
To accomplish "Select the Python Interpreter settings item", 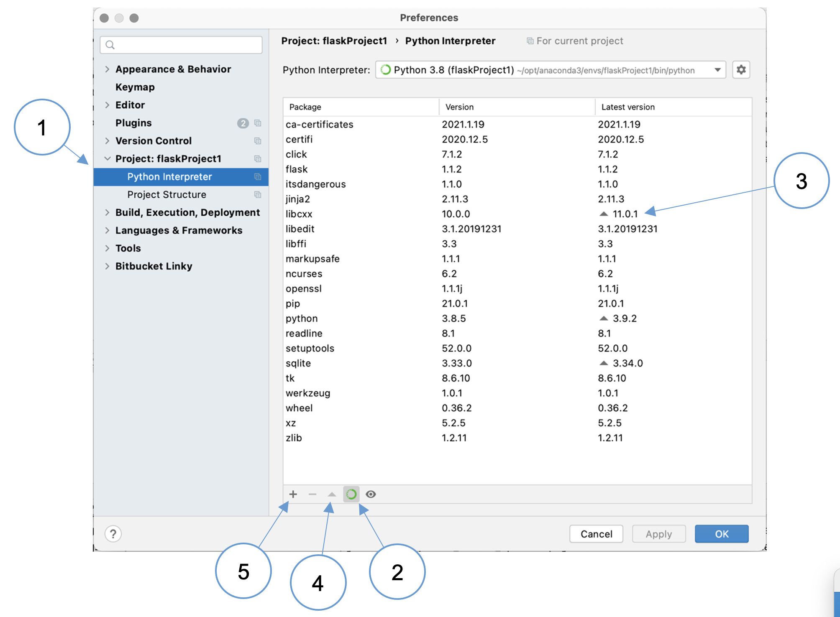I will pyautogui.click(x=172, y=176).
